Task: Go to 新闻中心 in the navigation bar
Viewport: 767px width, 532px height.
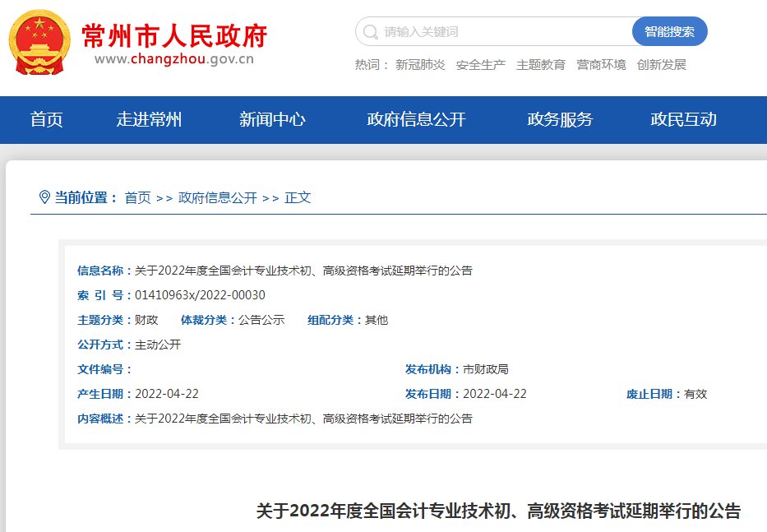Action: point(272,120)
